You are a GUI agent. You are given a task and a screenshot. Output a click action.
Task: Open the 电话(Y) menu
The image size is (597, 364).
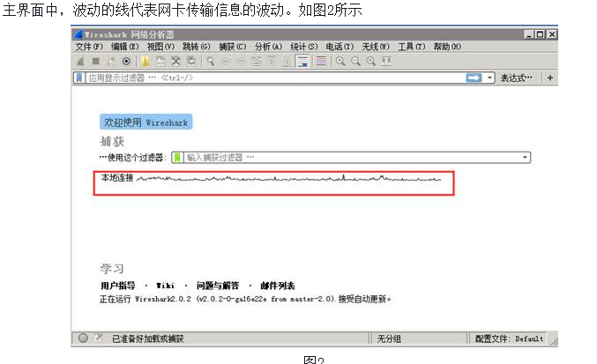[x=340, y=47]
